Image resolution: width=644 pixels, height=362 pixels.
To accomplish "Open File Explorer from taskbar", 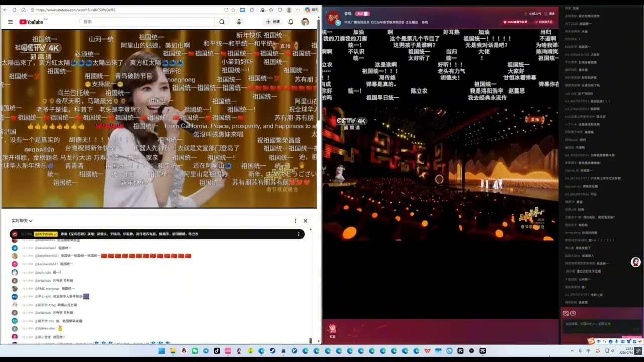I will point(173,351).
